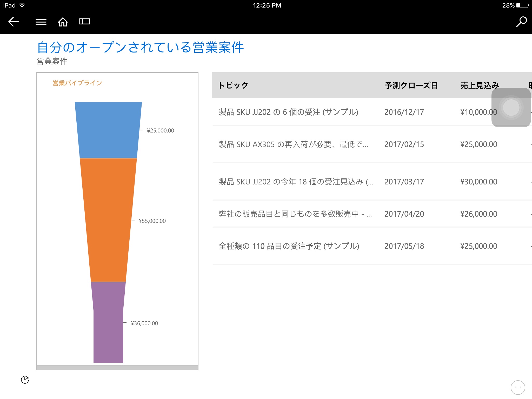
Task: Open search with the magnifier icon
Action: tap(521, 22)
